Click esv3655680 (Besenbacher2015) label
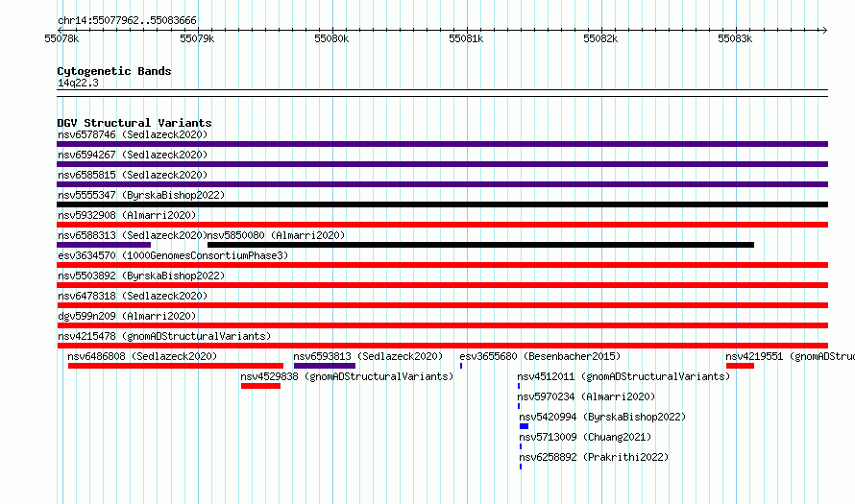This screenshot has width=855, height=504. click(x=540, y=356)
